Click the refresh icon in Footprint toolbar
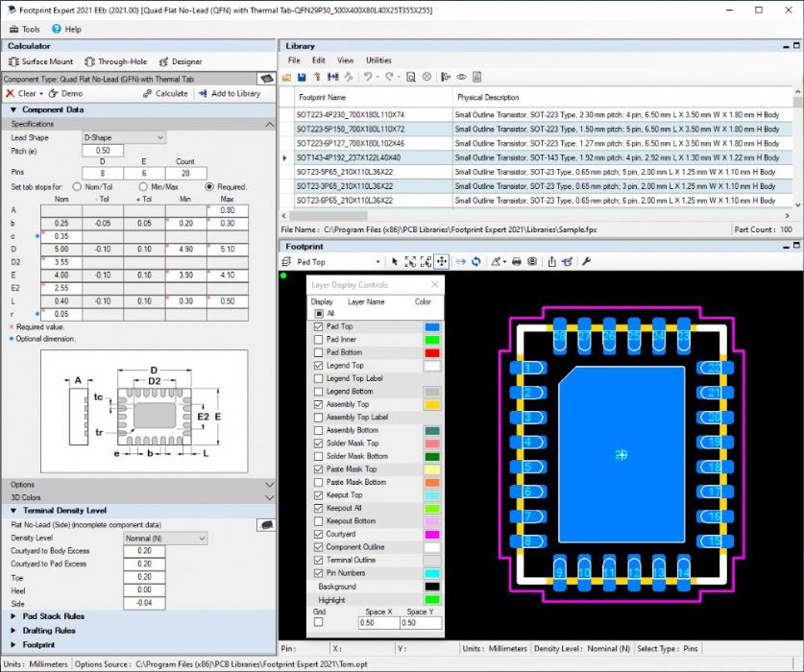The height and width of the screenshot is (672, 804). 475,262
